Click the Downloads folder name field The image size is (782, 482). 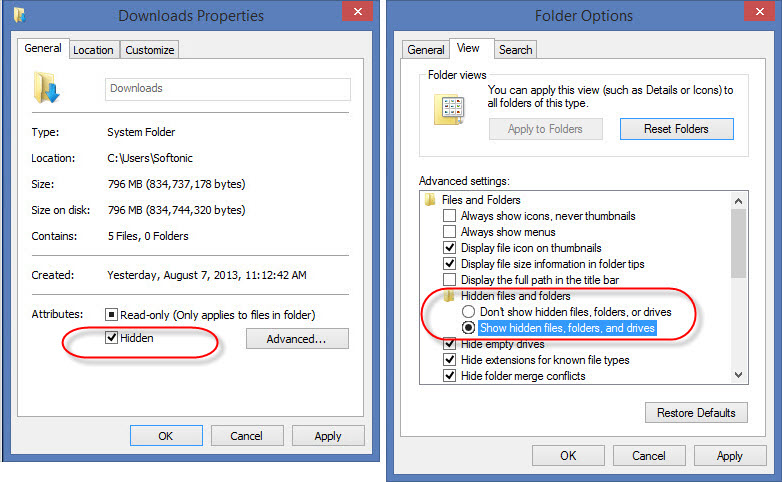coord(228,88)
